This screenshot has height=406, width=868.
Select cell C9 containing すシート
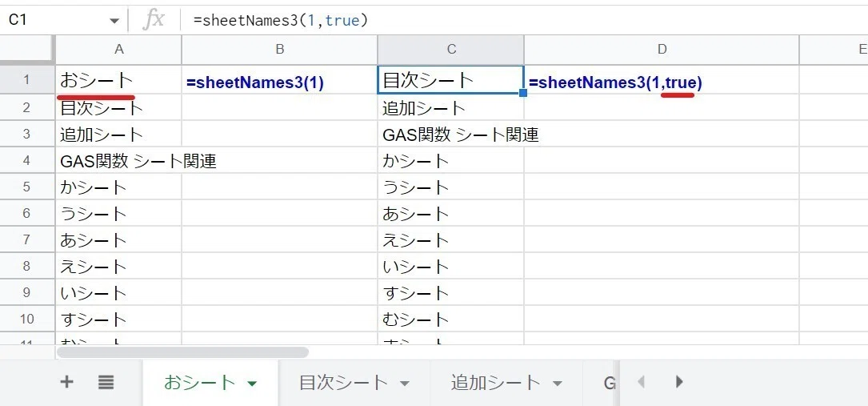click(x=450, y=292)
